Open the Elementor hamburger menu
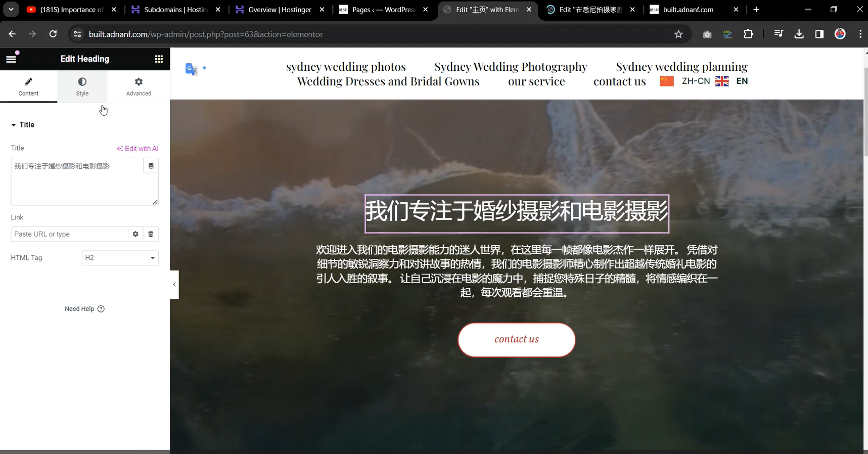The height and width of the screenshot is (454, 868). (11, 59)
